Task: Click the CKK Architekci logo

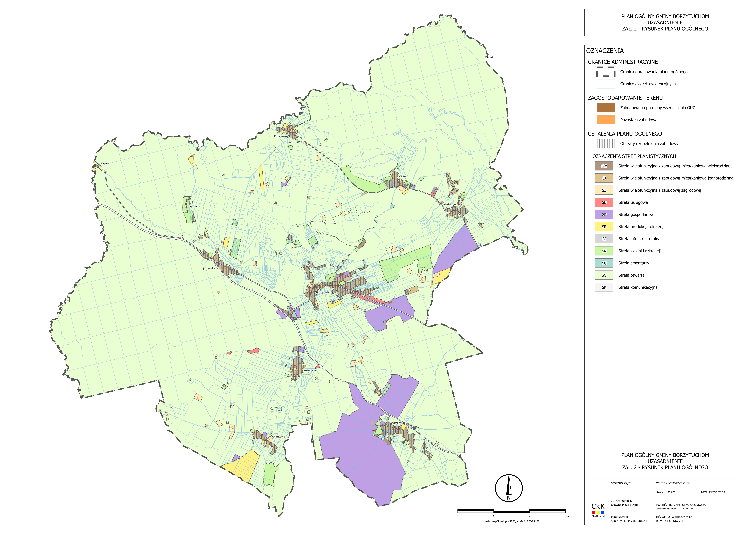Action: pos(598,510)
